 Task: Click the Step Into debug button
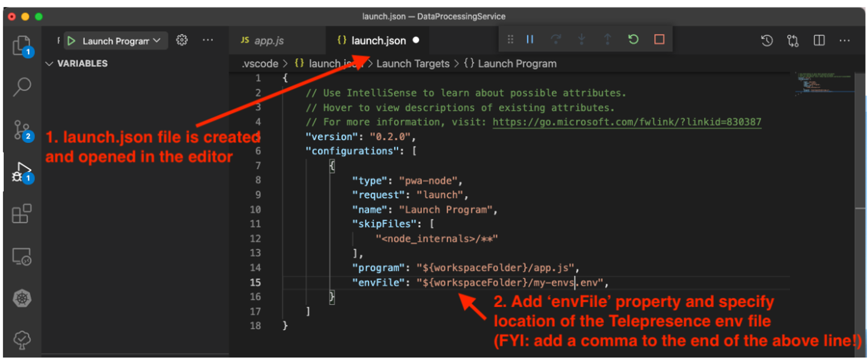click(x=582, y=40)
